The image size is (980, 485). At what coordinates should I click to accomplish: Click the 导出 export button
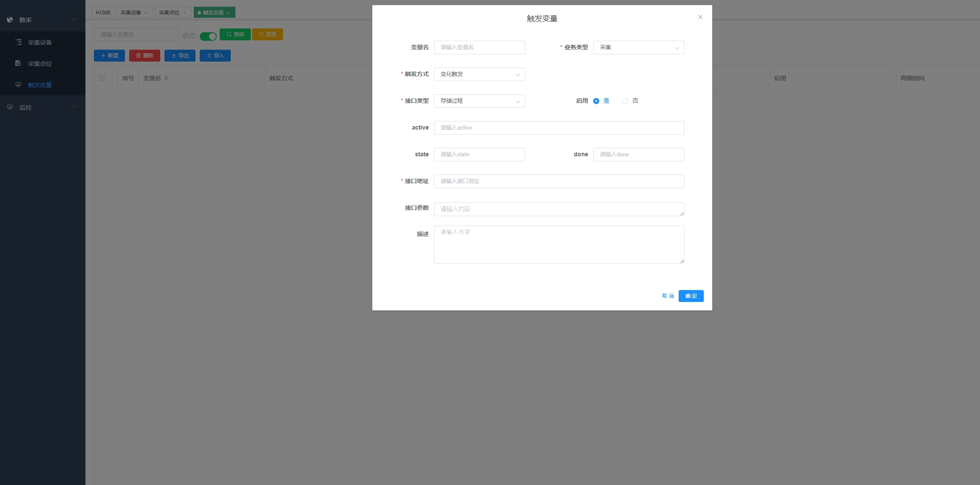coord(180,56)
